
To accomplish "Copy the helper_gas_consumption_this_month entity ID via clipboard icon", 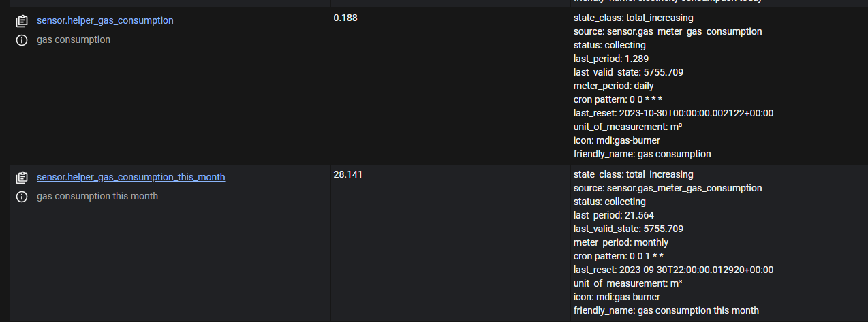I will tap(22, 178).
